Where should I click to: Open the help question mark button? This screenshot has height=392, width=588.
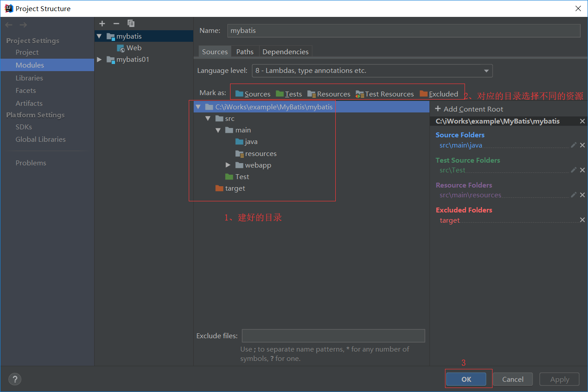pyautogui.click(x=15, y=379)
